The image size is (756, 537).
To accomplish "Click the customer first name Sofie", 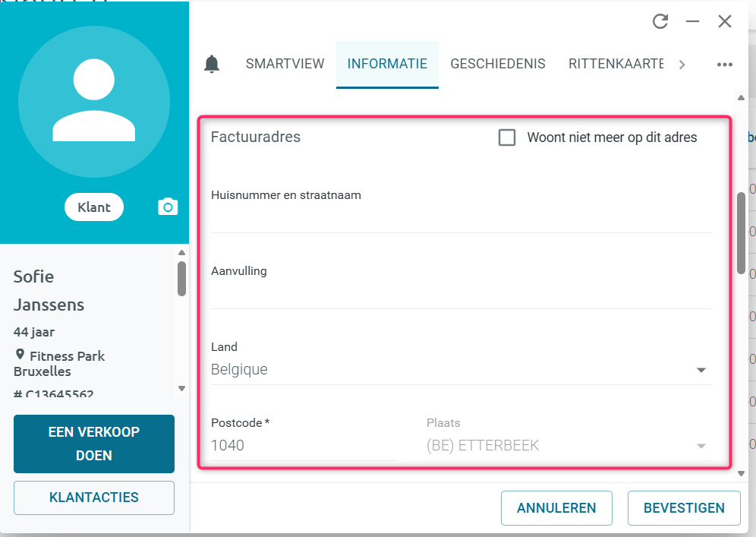I will 33,276.
